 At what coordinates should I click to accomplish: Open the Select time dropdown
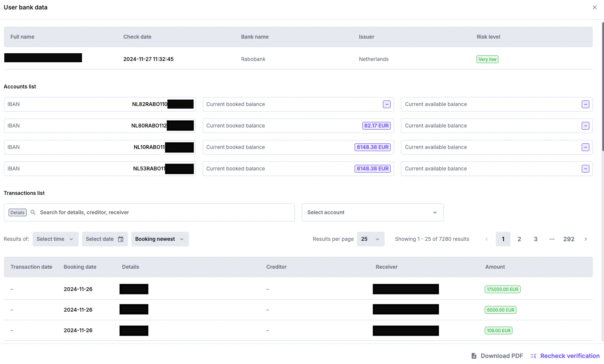point(55,239)
